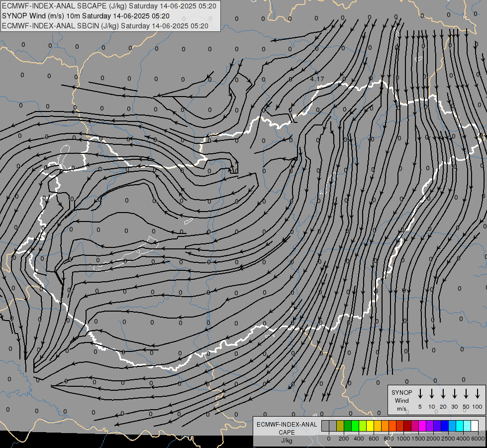The width and height of the screenshot is (487, 448).
Task: Click the 4000 tick label on CAPE scale
Action: point(463,439)
